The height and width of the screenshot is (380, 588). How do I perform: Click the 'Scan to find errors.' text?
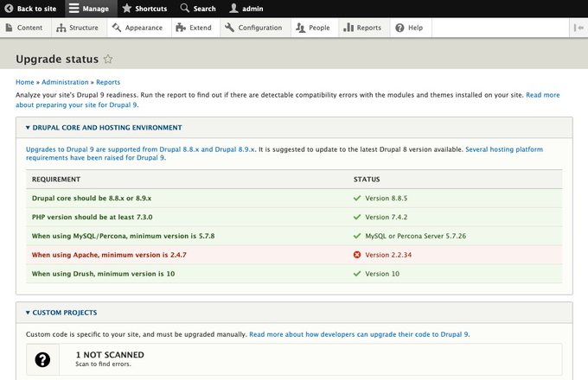(103, 364)
